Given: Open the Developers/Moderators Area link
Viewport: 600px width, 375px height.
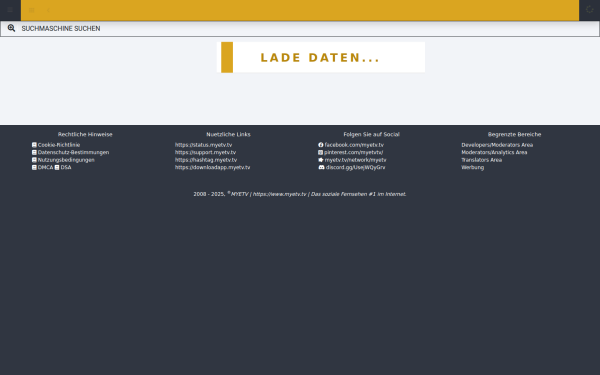Looking at the screenshot, I should point(497,145).
